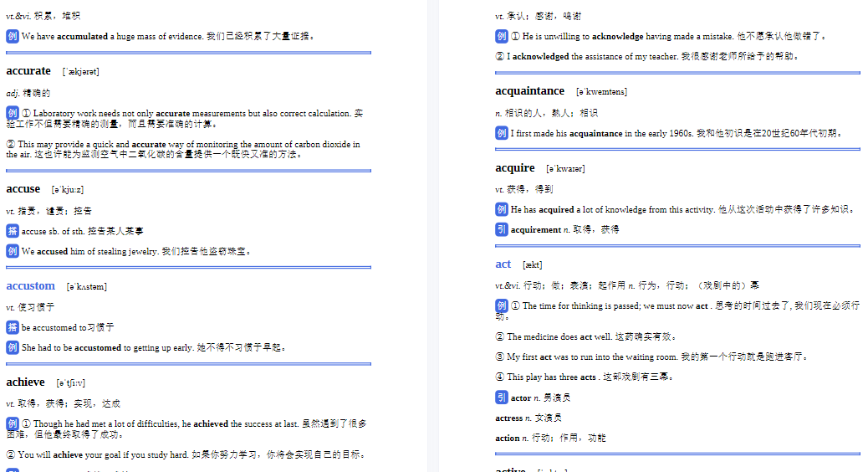Viewport: 868px width, 472px height.
Task: Click the example icon before 'We accused him'
Action: click(x=13, y=251)
